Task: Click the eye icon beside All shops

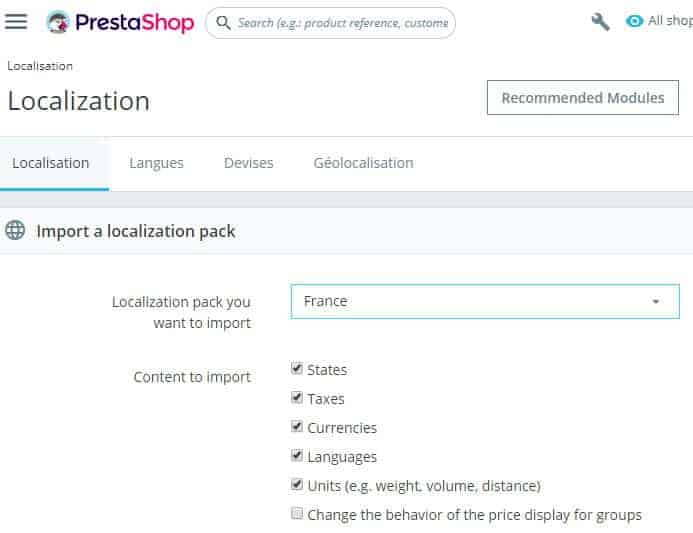Action: click(x=634, y=21)
